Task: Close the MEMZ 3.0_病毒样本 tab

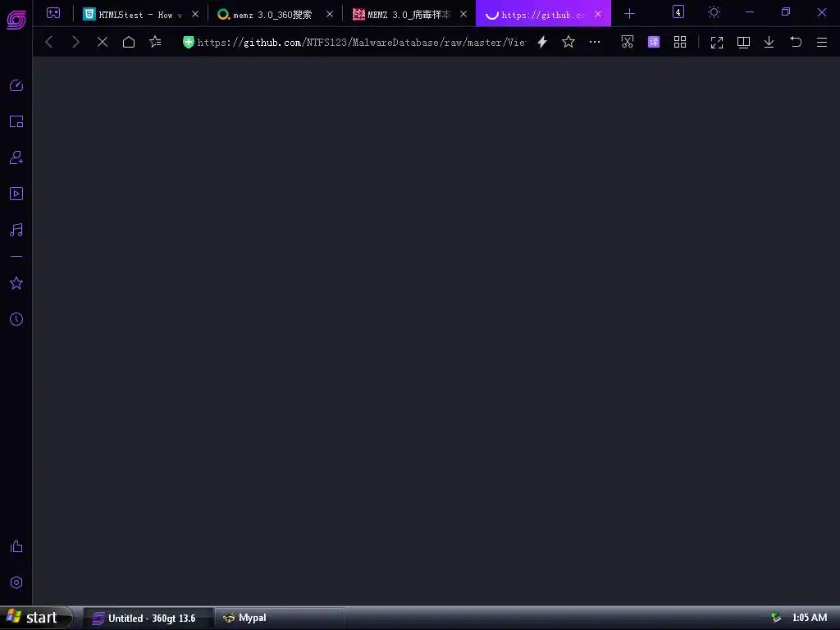Action: 463,15
